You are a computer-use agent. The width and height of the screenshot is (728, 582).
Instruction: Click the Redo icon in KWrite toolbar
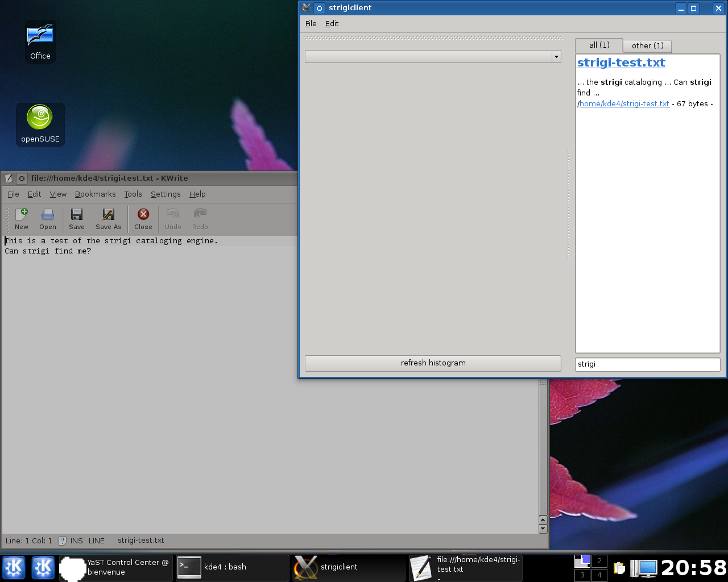[x=200, y=219]
